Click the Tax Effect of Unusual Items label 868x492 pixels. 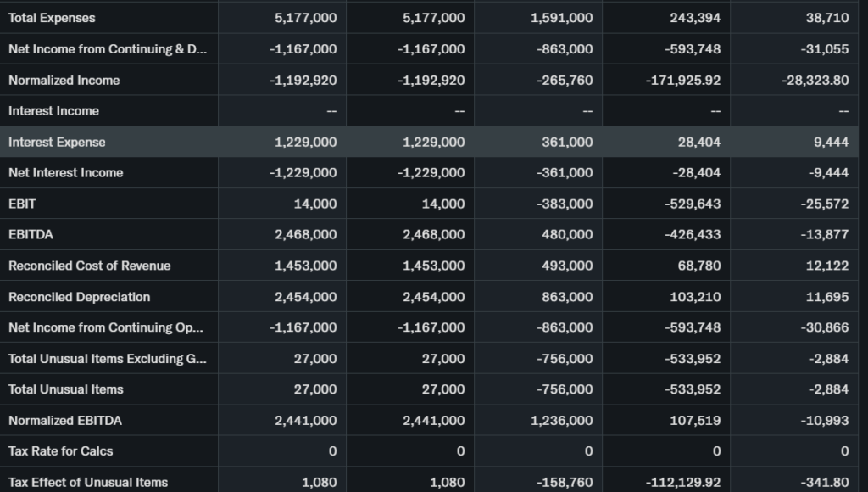click(88, 482)
